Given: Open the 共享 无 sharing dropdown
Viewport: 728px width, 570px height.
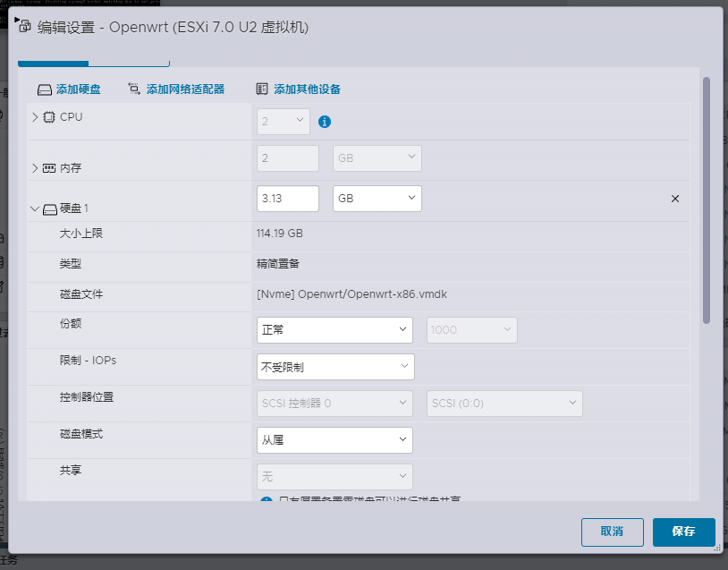Looking at the screenshot, I should coord(334,477).
